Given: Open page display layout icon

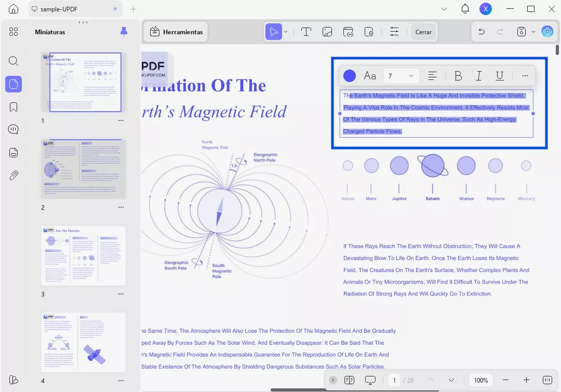Looking at the screenshot, I should pos(349,380).
